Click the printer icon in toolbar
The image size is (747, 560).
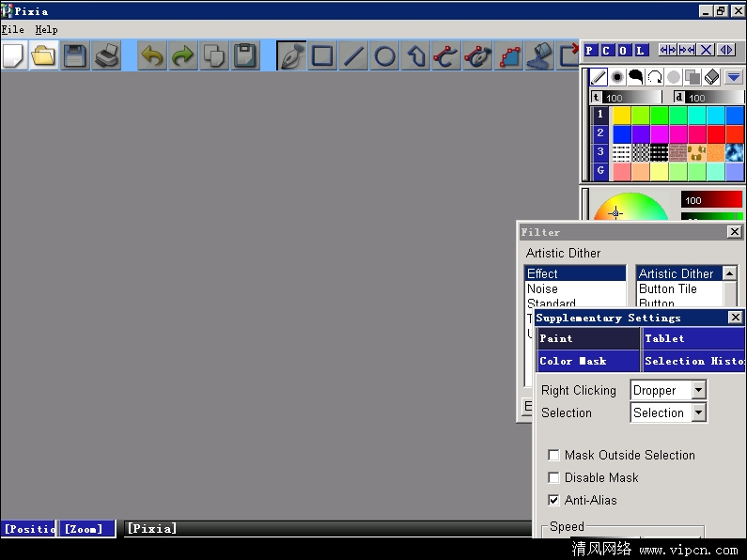click(107, 56)
